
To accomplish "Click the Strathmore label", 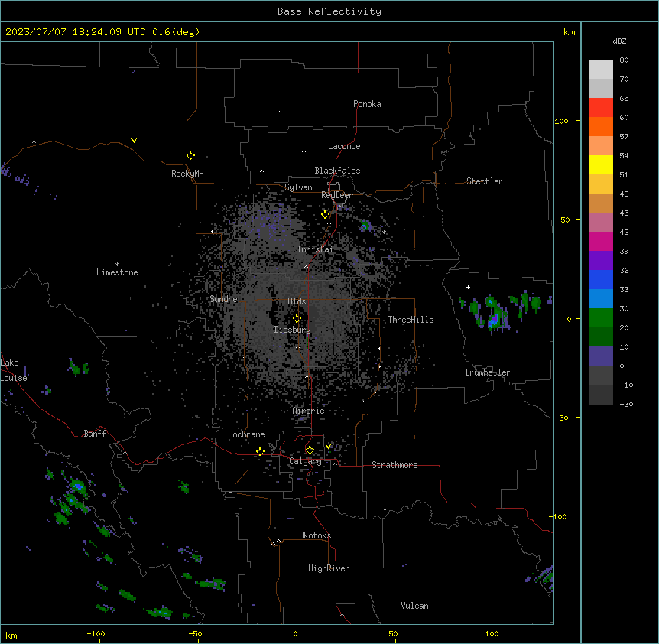I will (394, 465).
